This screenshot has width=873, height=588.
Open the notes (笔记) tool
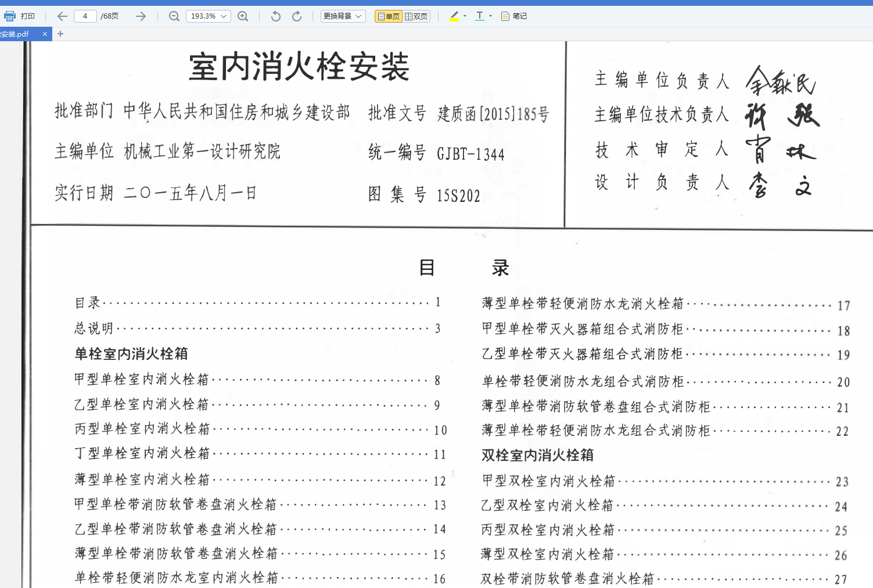click(x=514, y=16)
